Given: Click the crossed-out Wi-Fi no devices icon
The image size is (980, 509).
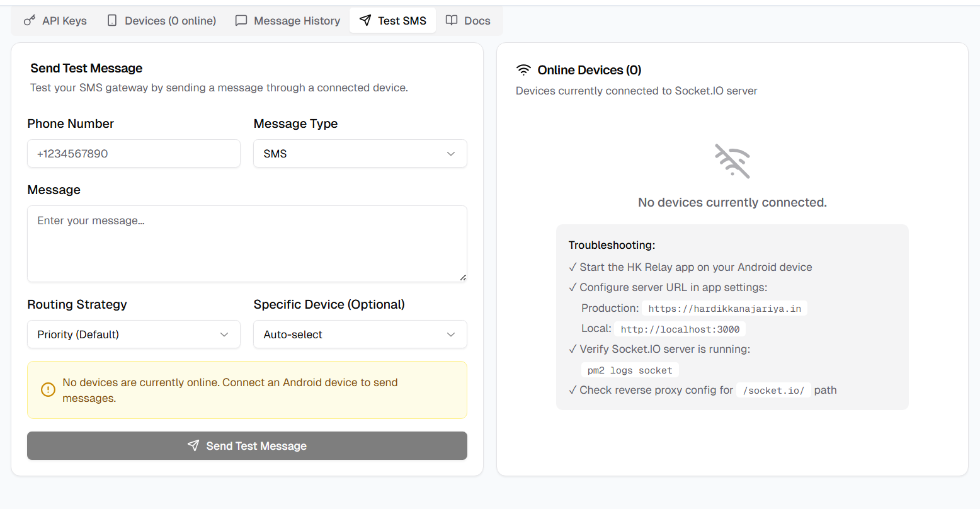Looking at the screenshot, I should pos(732,161).
